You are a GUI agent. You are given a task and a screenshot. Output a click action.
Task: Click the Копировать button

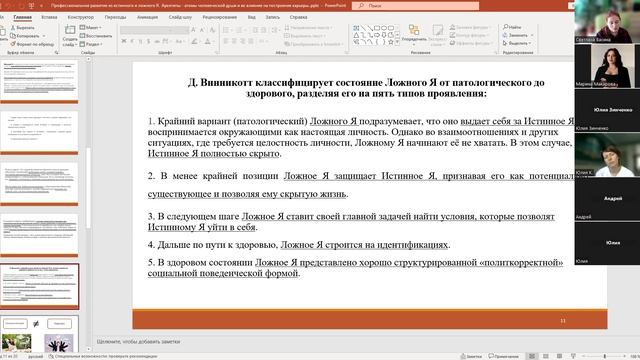pos(25,36)
